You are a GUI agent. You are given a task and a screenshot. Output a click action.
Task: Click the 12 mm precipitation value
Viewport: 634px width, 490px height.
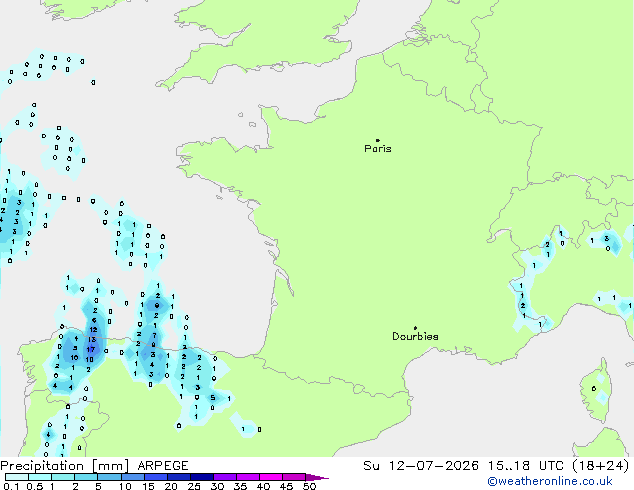click(93, 330)
